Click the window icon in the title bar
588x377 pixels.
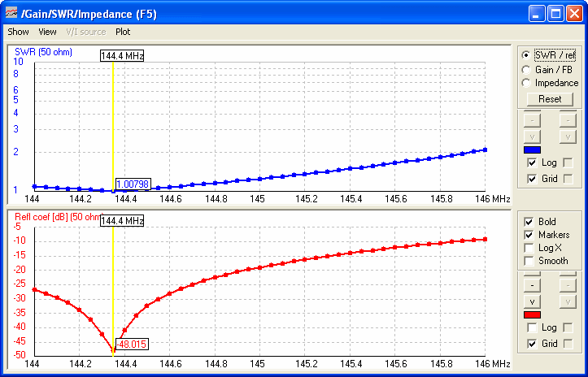click(x=11, y=13)
